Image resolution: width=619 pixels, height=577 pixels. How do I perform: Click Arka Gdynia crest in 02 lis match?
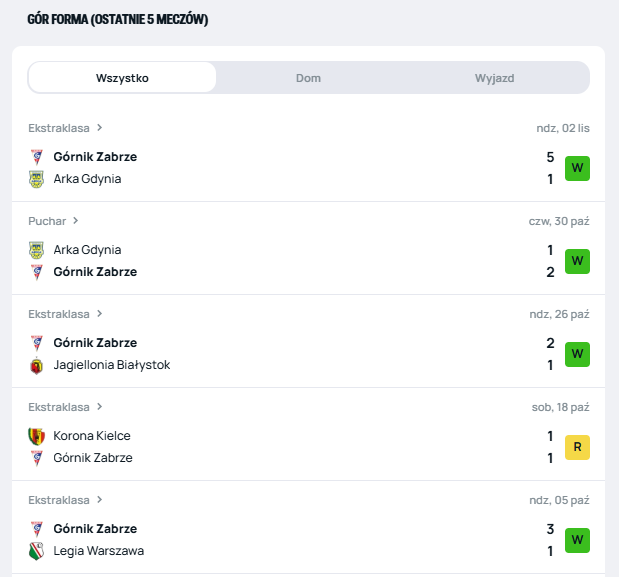point(36,179)
